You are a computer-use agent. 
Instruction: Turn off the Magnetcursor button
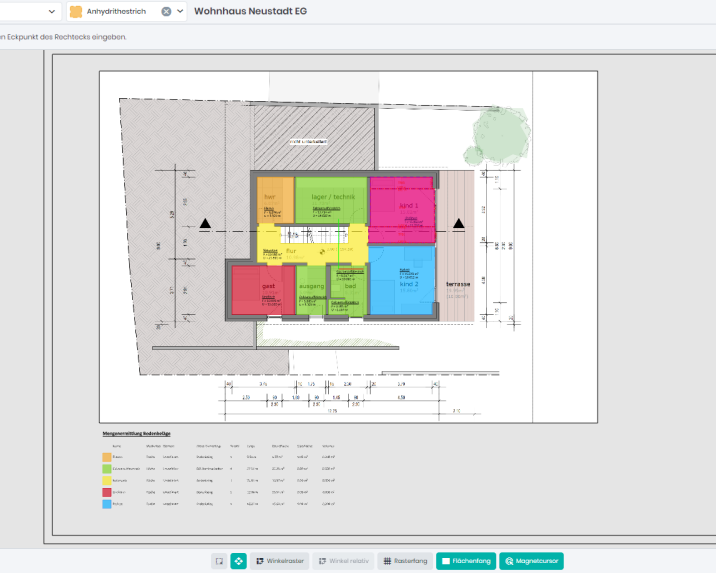point(532,561)
